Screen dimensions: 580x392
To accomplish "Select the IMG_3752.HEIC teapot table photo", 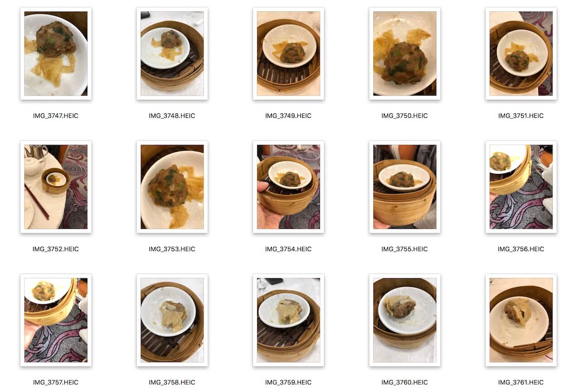I will pyautogui.click(x=56, y=187).
